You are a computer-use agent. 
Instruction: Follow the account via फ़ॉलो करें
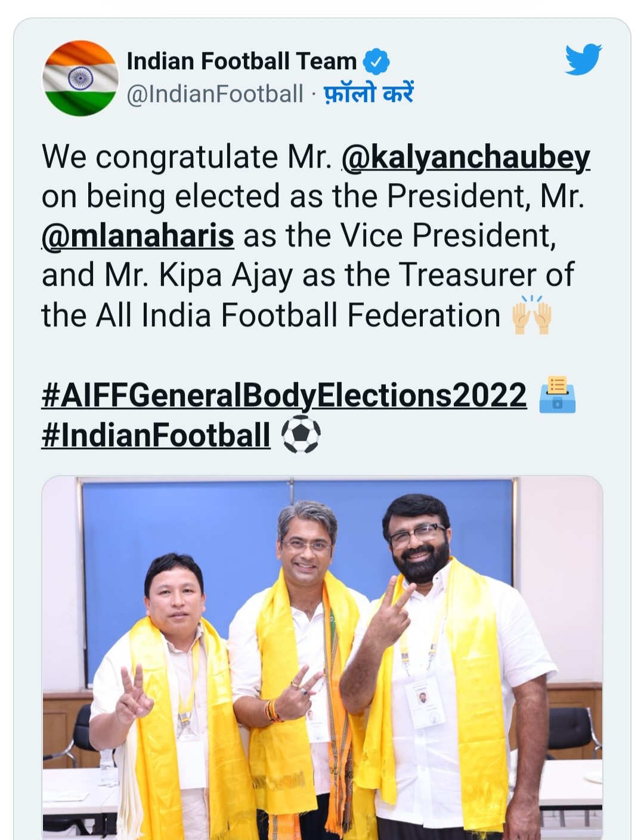[x=368, y=94]
